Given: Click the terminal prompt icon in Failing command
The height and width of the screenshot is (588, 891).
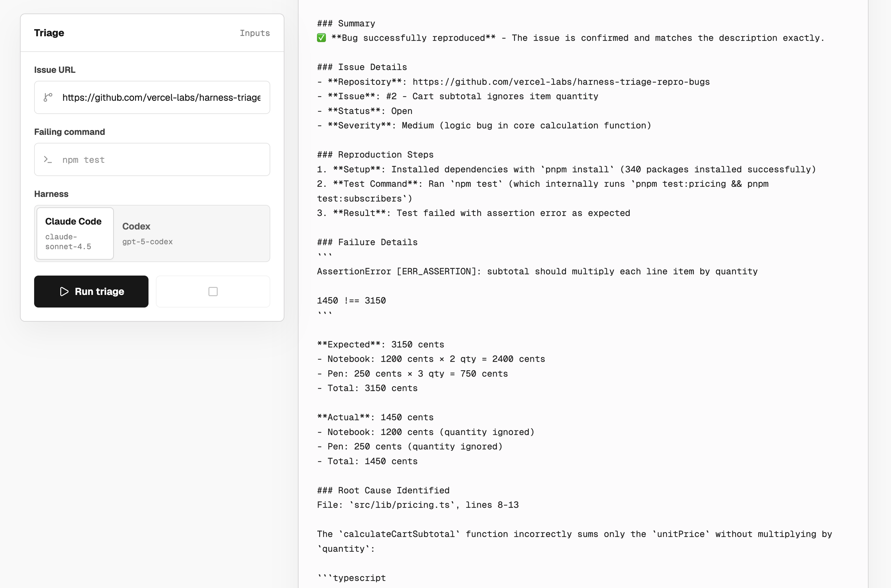Looking at the screenshot, I should [48, 159].
